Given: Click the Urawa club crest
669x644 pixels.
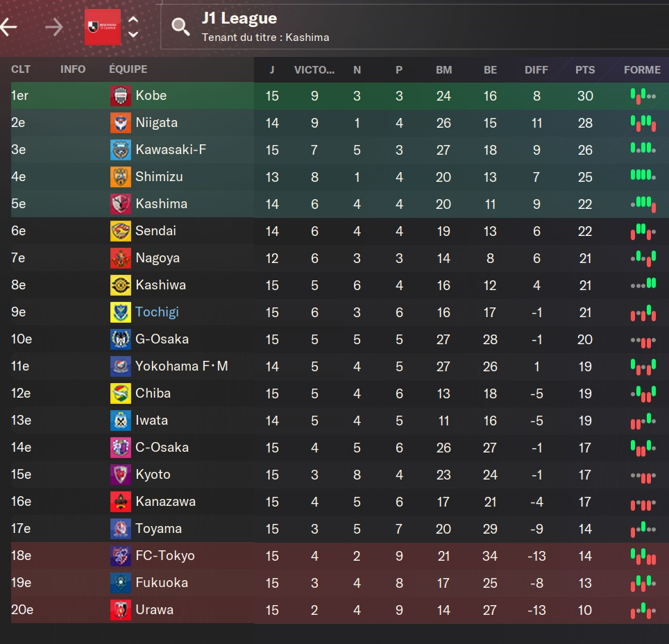Looking at the screenshot, I should tap(121, 610).
